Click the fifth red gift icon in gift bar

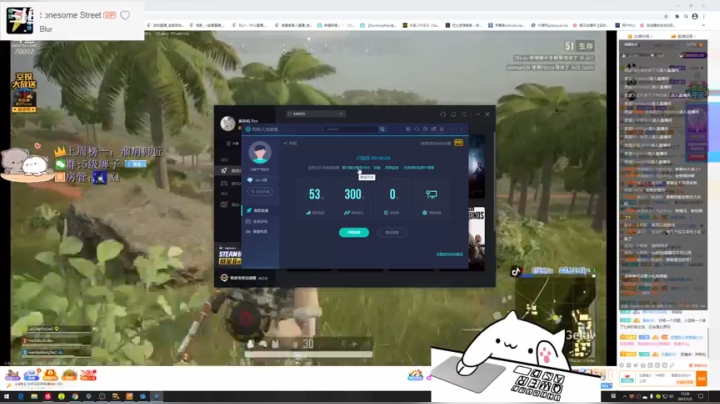tap(88, 375)
